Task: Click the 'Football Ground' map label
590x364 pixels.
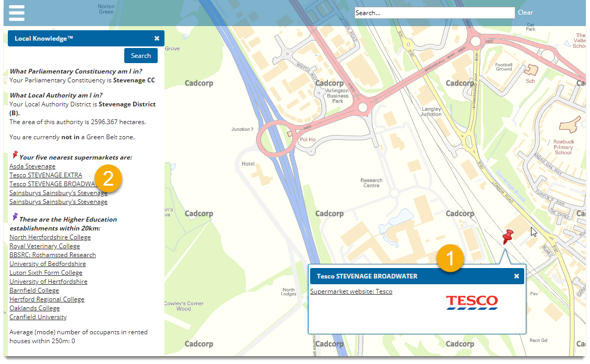Action: tap(504, 67)
